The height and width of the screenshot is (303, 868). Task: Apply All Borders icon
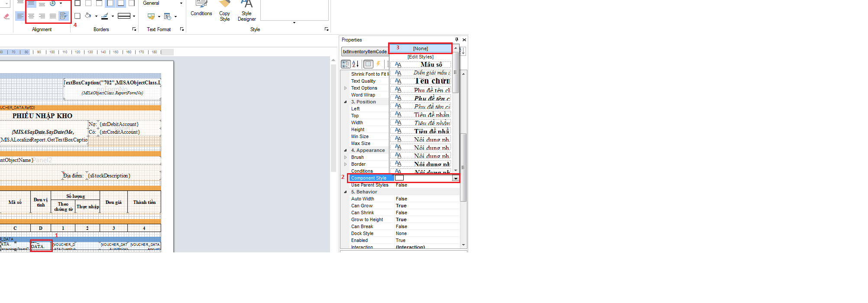[78, 3]
